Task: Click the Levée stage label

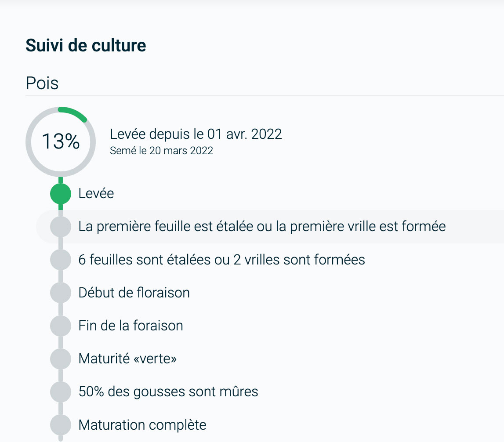Action: tap(96, 193)
